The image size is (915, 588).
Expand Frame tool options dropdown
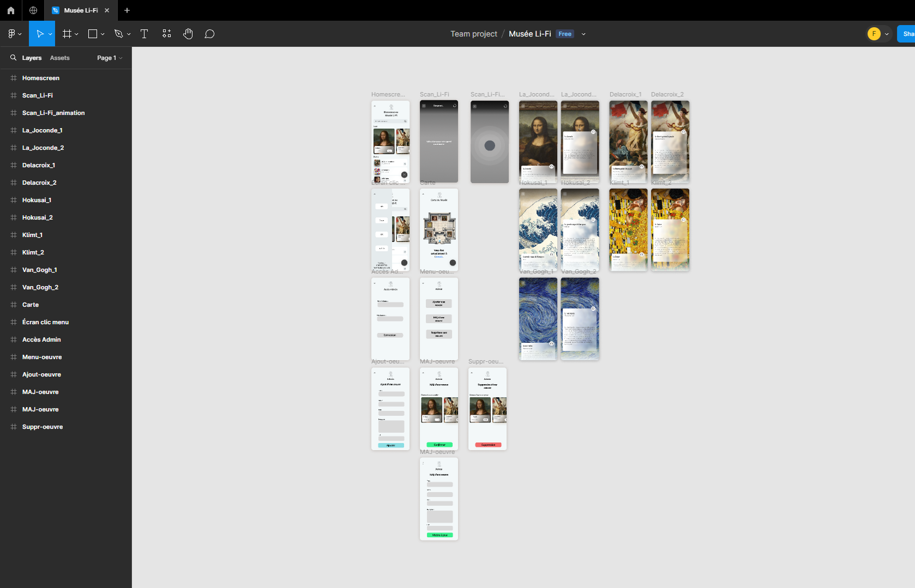point(76,34)
